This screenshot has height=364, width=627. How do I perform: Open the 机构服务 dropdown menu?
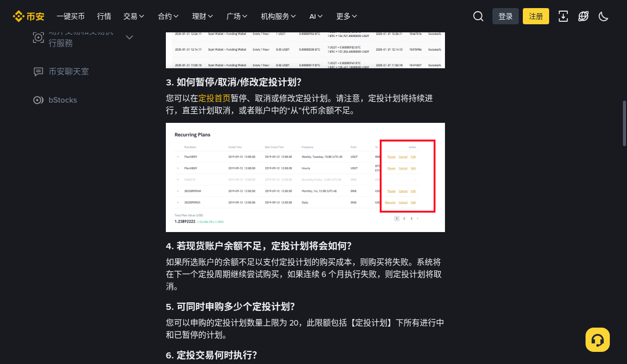click(x=279, y=16)
